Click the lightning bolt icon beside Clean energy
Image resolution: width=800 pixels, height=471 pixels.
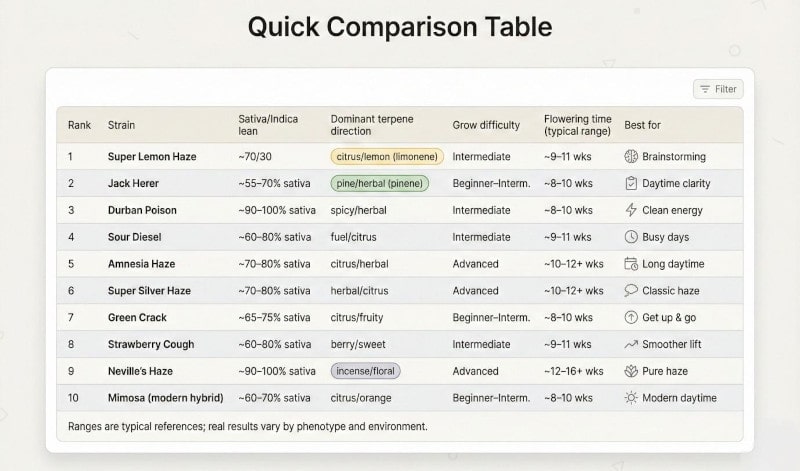tap(631, 210)
